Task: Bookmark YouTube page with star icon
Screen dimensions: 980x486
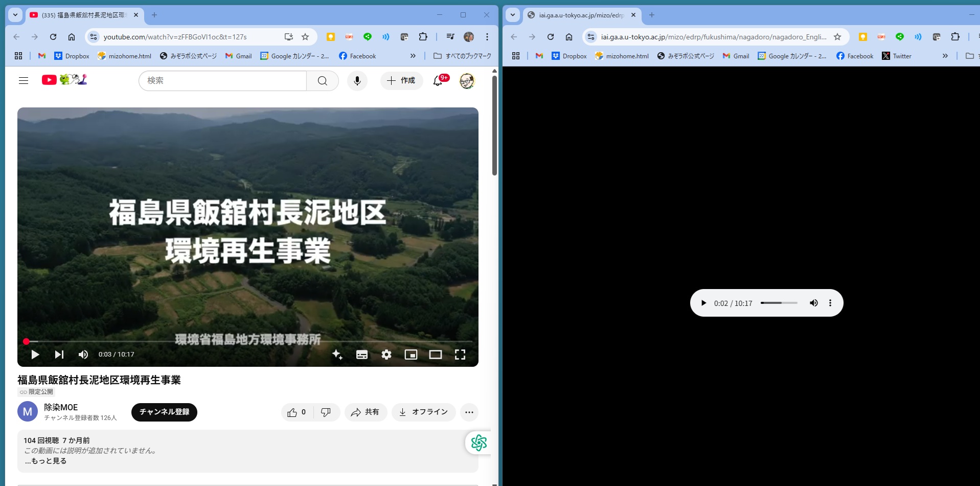Action: pyautogui.click(x=305, y=37)
